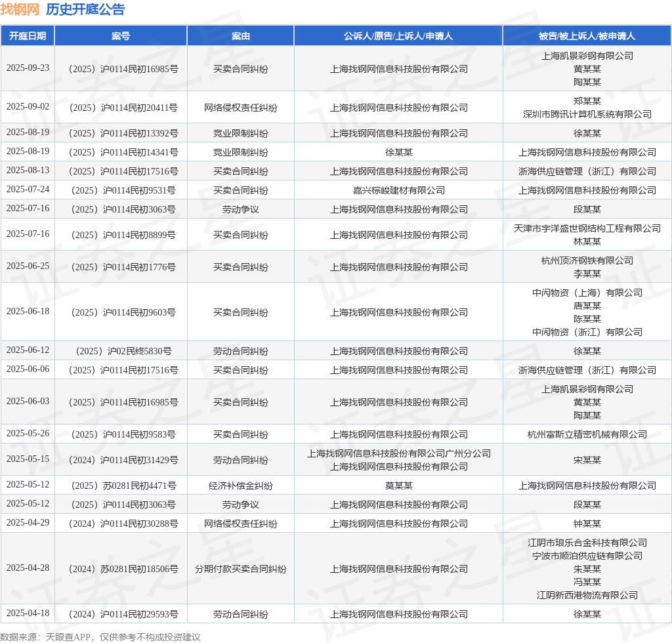
Task: Click date cell 2025-09-23
Action: point(28,68)
